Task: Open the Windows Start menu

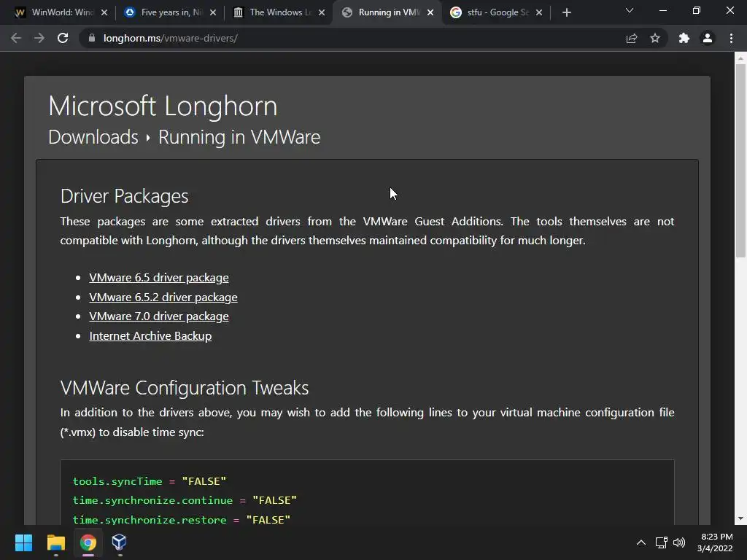Action: click(23, 542)
